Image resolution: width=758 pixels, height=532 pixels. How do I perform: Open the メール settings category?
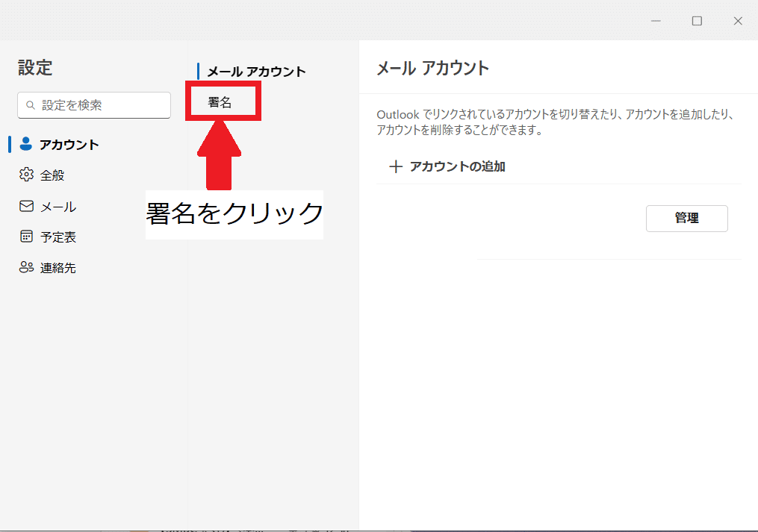point(58,207)
